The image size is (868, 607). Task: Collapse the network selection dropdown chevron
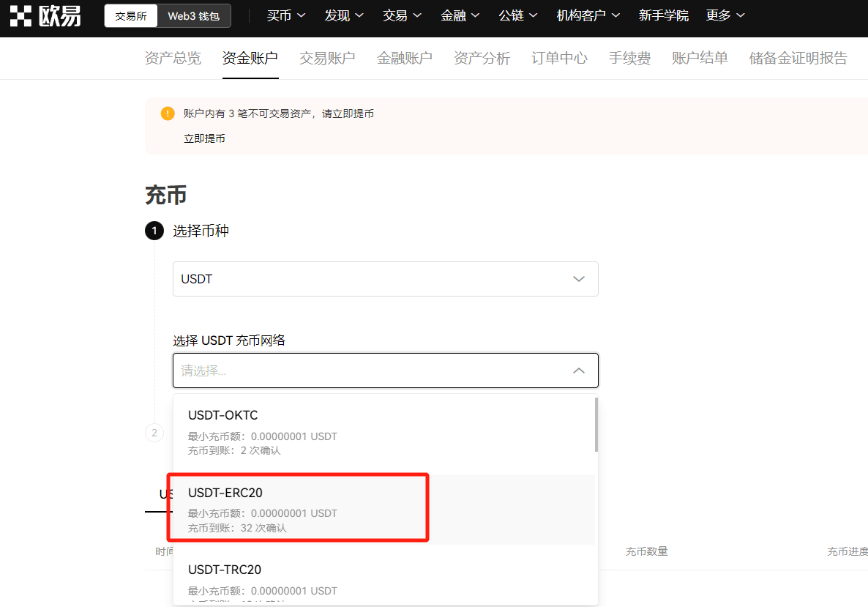coord(578,370)
